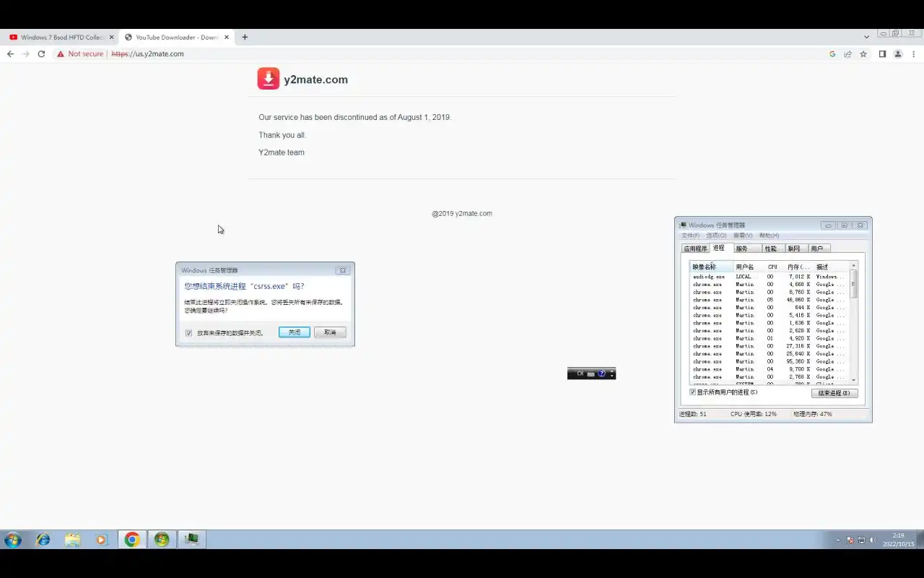Viewport: 924px width, 578px height.
Task: Click process list scrollbar down arrow
Action: tap(854, 380)
